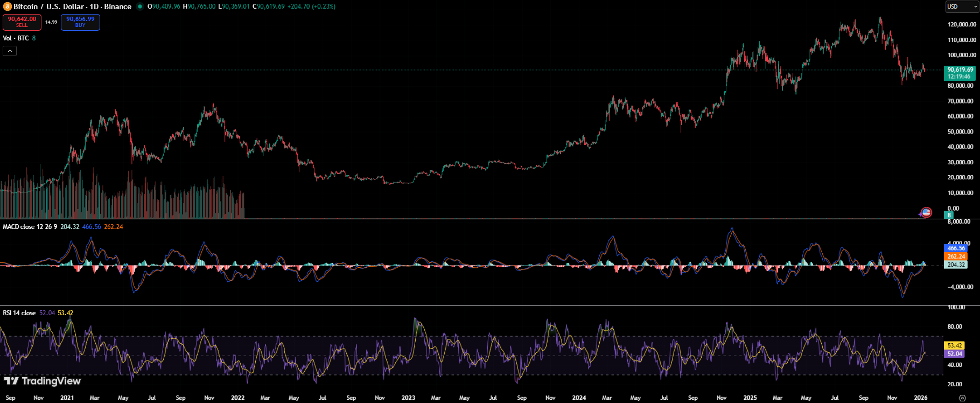Open the USD currency dropdown
The width and height of the screenshot is (980, 403).
pyautogui.click(x=962, y=6)
